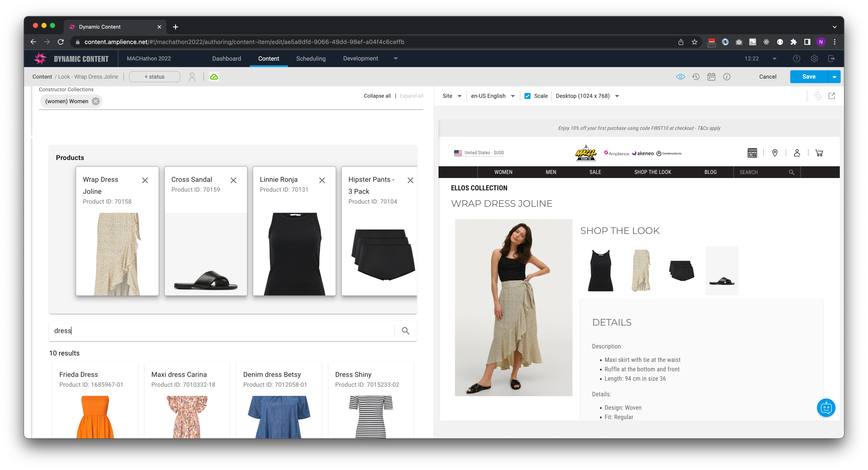View content item details via the info icon
This screenshot has width=868, height=470.
coord(727,76)
